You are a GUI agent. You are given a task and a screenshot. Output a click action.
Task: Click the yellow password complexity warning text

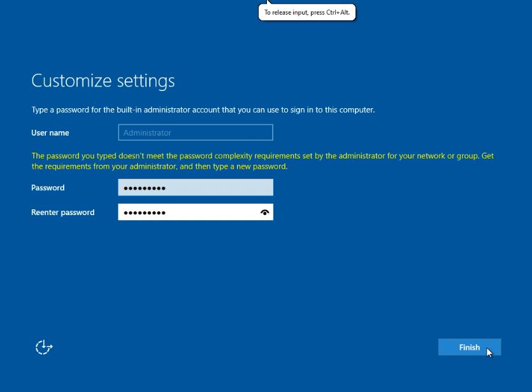262,161
